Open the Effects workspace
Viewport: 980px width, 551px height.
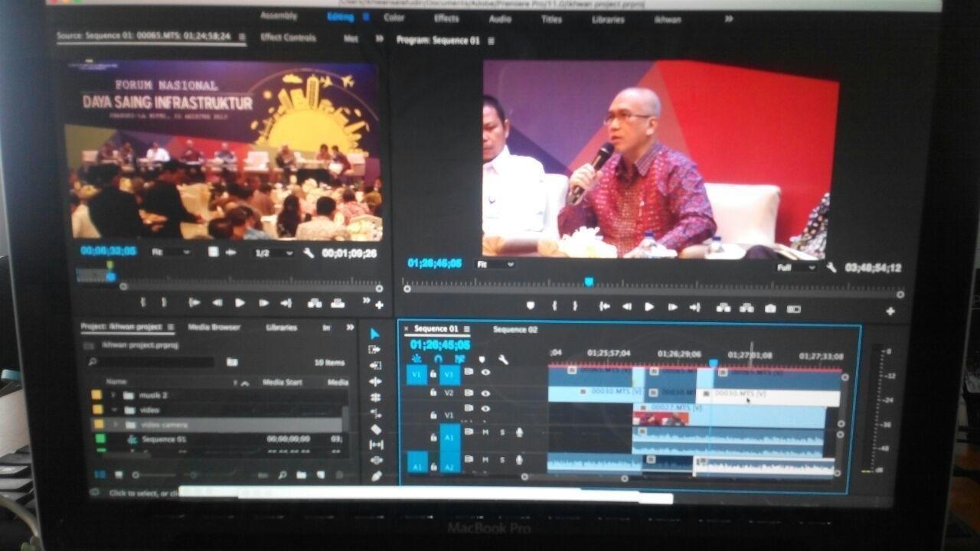pos(446,18)
